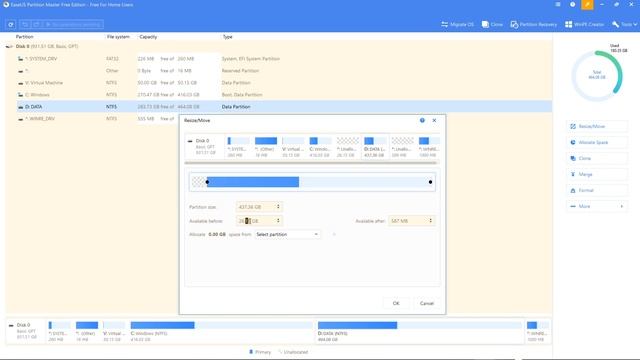
Task: Select V: Virtual block in bottom disk map
Action: tap(114, 331)
